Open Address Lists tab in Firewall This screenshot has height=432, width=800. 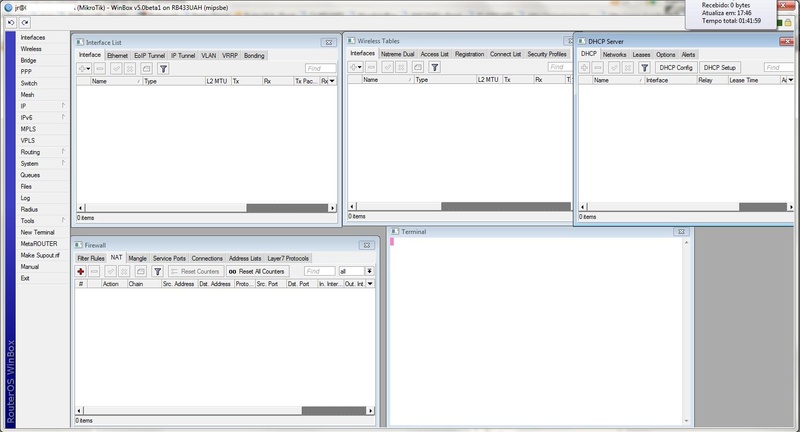245,259
